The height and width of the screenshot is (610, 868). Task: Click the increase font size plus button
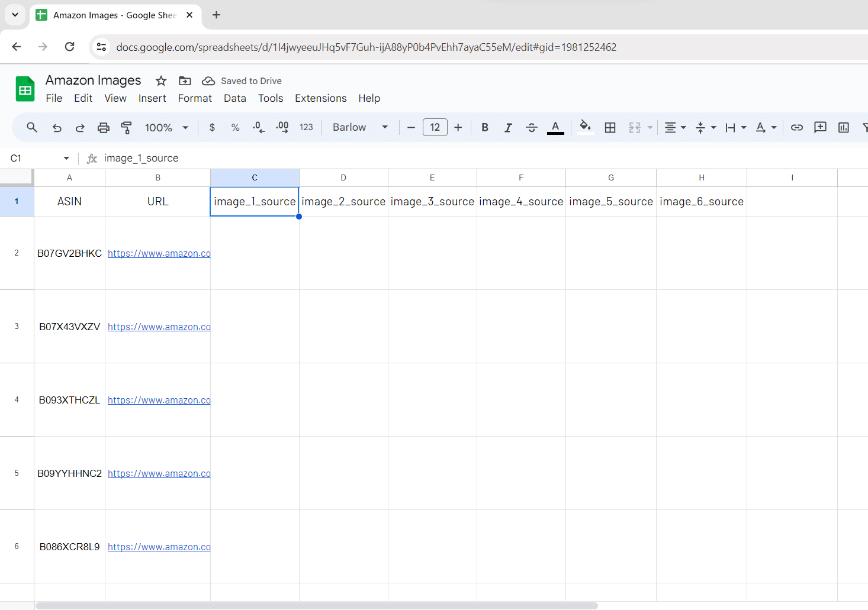458,127
